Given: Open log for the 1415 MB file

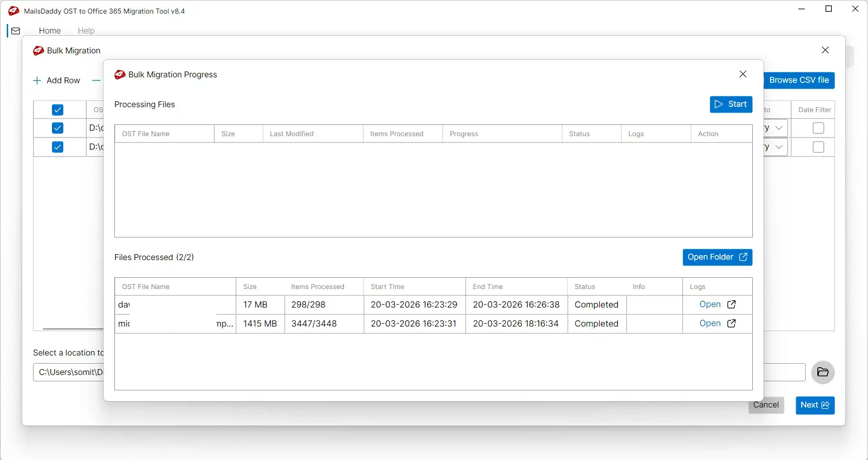Looking at the screenshot, I should [x=717, y=323].
